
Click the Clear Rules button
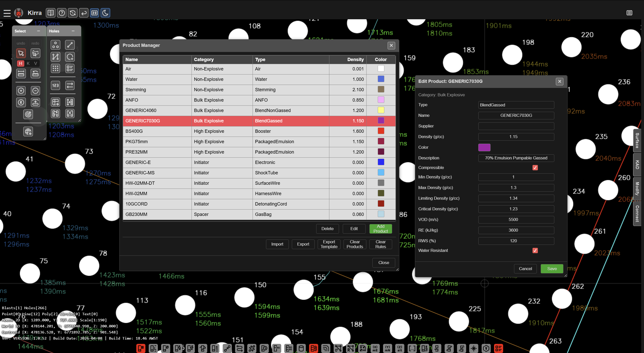coord(381,244)
